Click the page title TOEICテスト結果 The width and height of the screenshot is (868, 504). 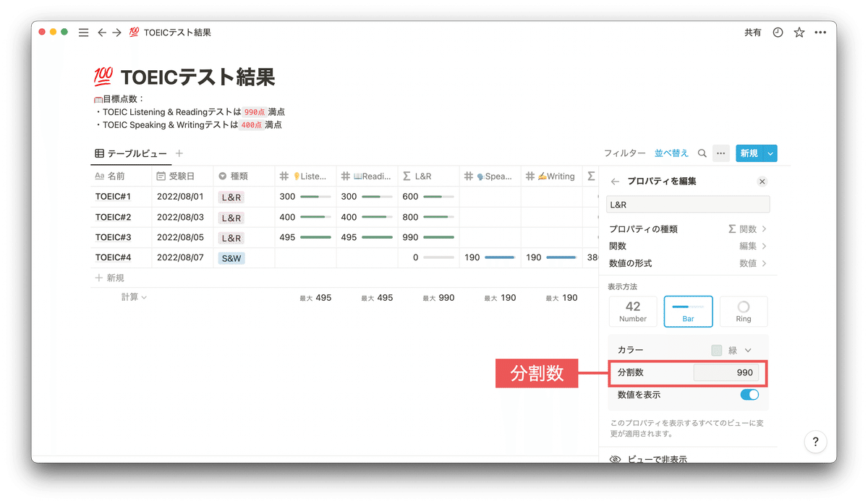(x=197, y=77)
